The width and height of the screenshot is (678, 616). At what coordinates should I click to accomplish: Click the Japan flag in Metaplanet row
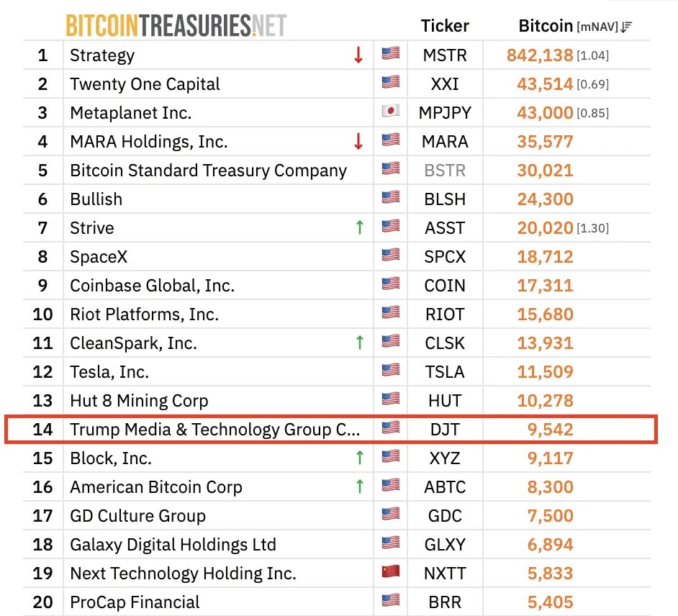click(x=390, y=112)
